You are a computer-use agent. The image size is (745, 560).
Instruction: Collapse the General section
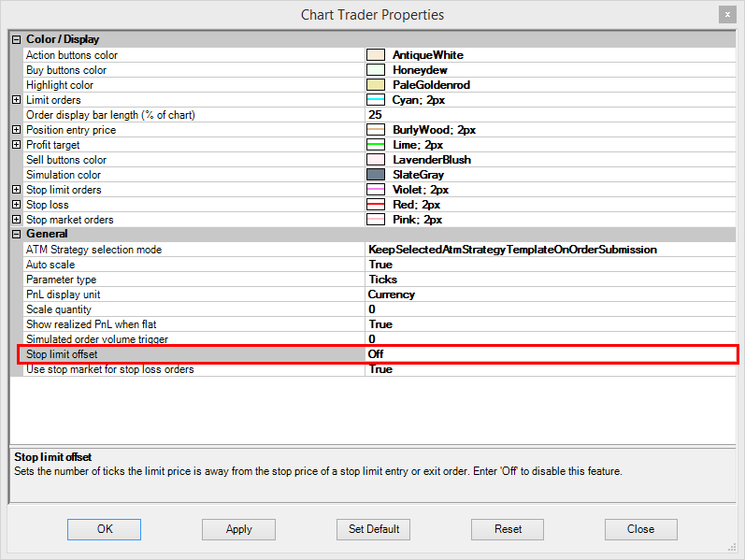coord(16,235)
